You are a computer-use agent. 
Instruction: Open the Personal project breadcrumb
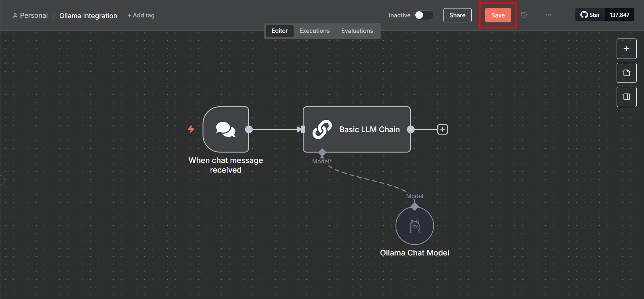30,15
